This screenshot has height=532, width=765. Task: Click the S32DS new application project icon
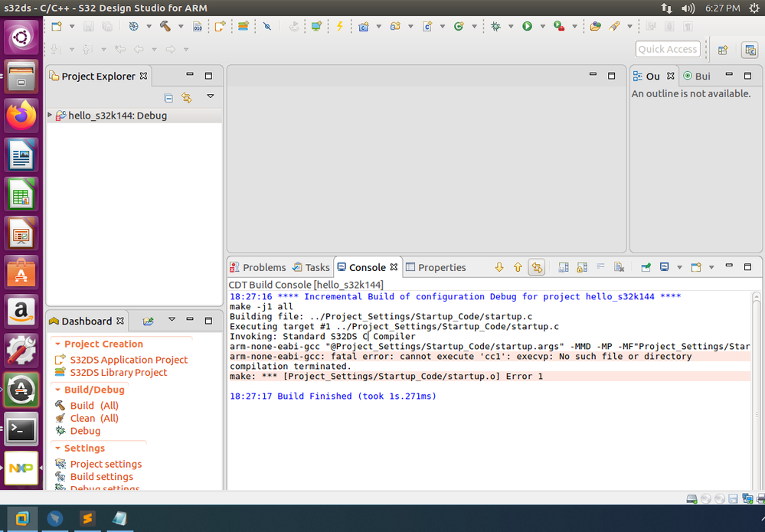[220, 26]
